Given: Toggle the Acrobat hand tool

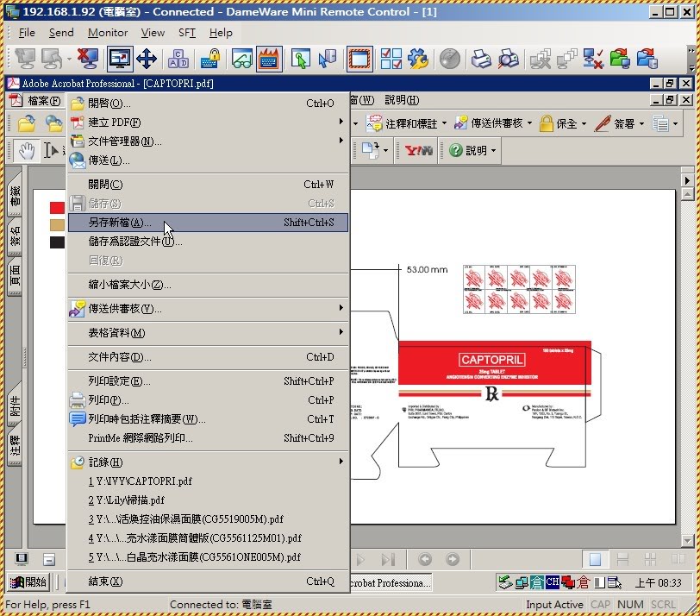Looking at the screenshot, I should coord(27,150).
